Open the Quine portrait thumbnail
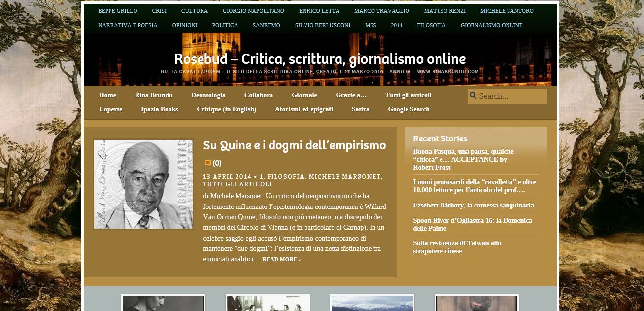644x311 pixels. (x=143, y=184)
